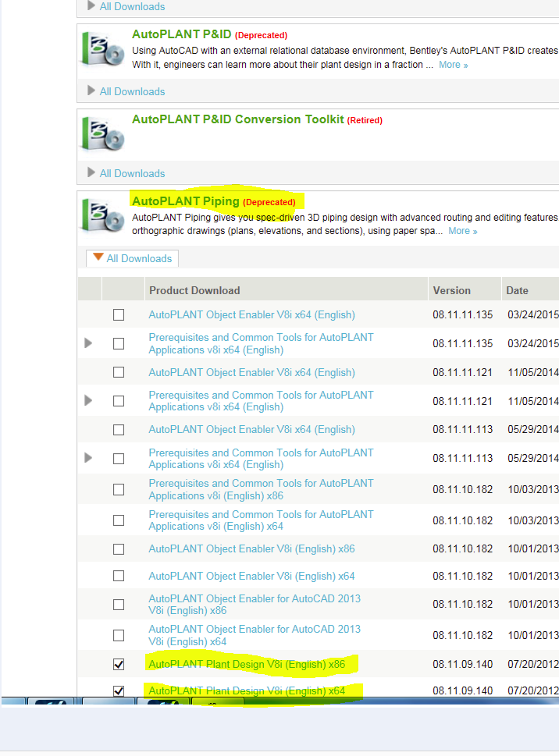This screenshot has width=559, height=756.
Task: Select version 08.11.10.182 in AutoCAD 2013 x86 row
Action: coord(462,604)
